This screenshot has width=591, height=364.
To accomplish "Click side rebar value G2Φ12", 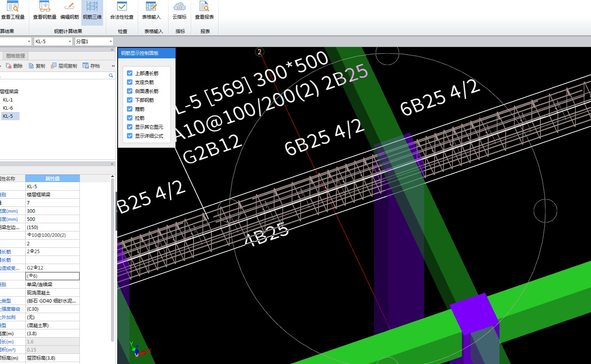I will [53, 268].
